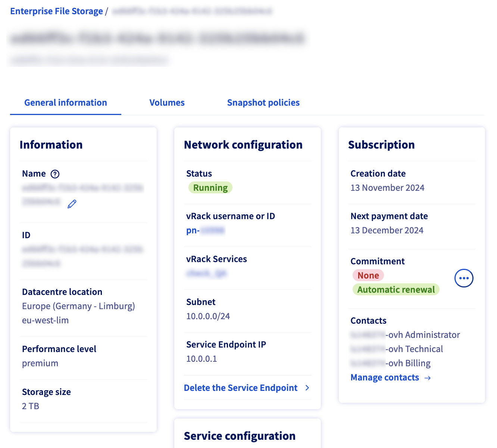Open the Snapshot policies tab
The width and height of the screenshot is (497, 448).
[x=263, y=103]
